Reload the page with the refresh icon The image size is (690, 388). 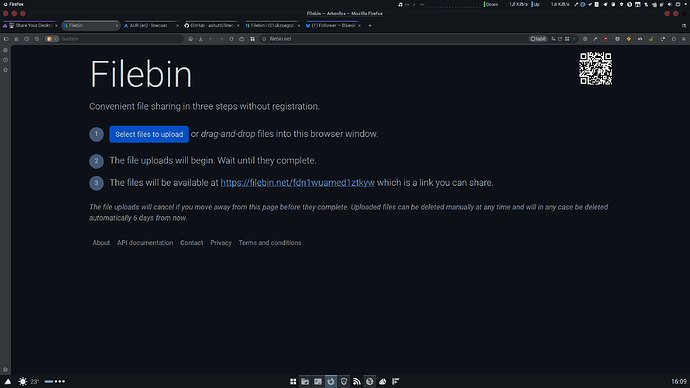click(x=231, y=39)
